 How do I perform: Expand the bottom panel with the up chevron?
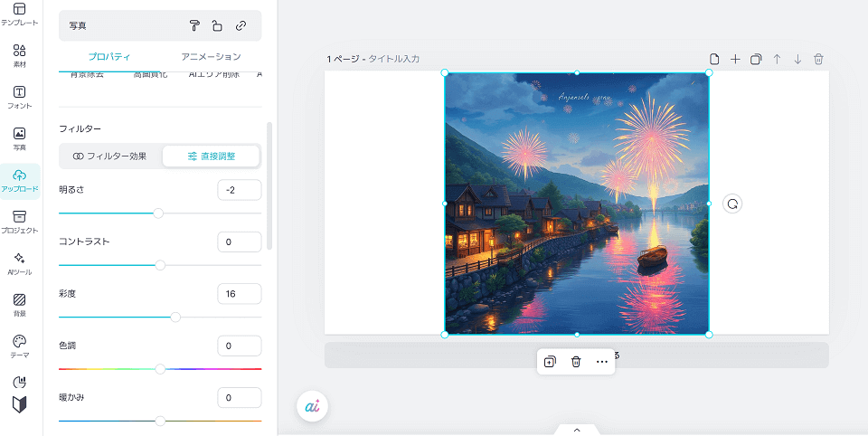coord(577,430)
